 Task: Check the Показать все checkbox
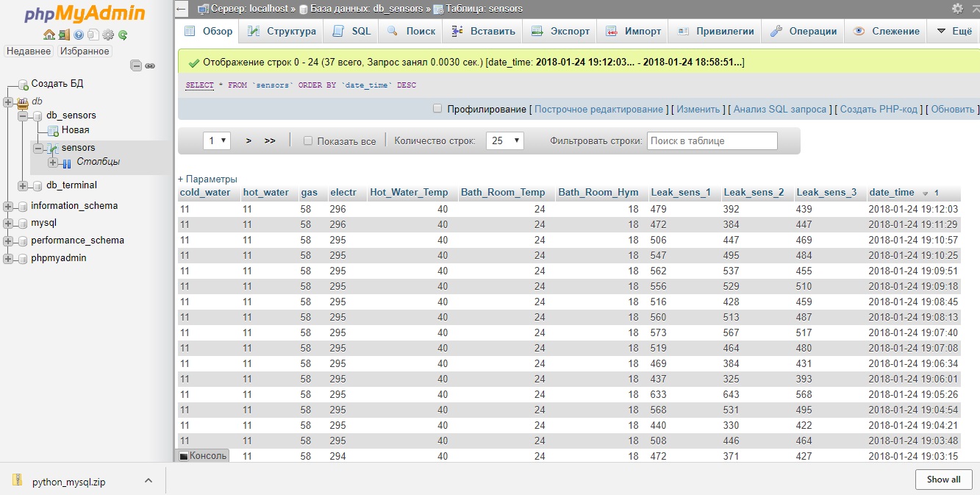point(308,141)
